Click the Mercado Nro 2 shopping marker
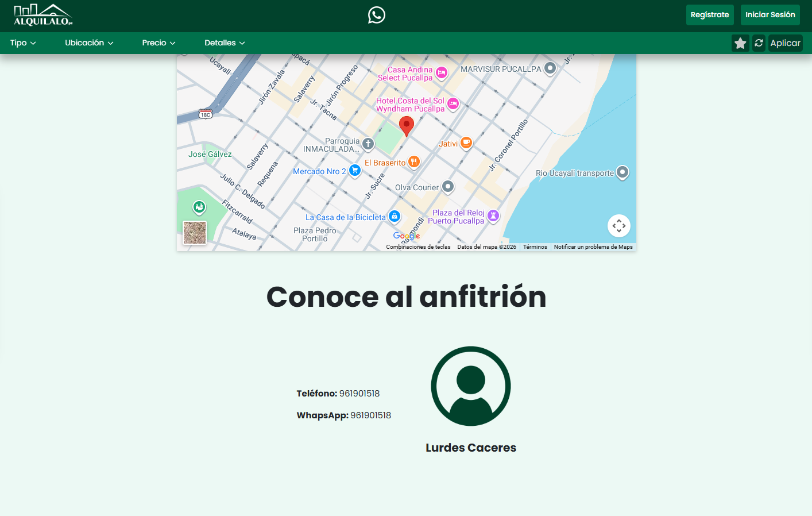Viewport: 812px width, 516px height. tap(355, 170)
